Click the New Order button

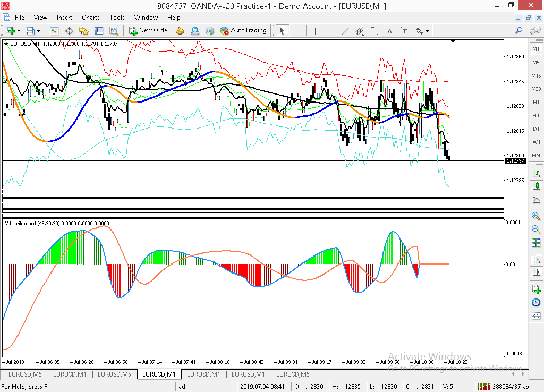coord(148,31)
